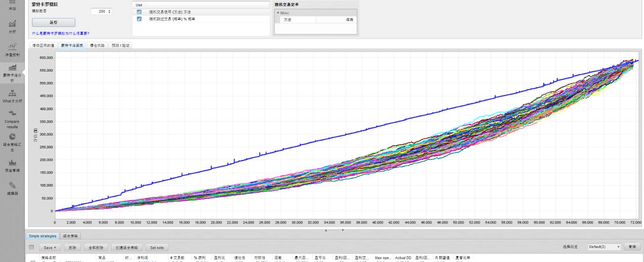Click the 运行 run button
644x262 pixels.
(x=54, y=23)
